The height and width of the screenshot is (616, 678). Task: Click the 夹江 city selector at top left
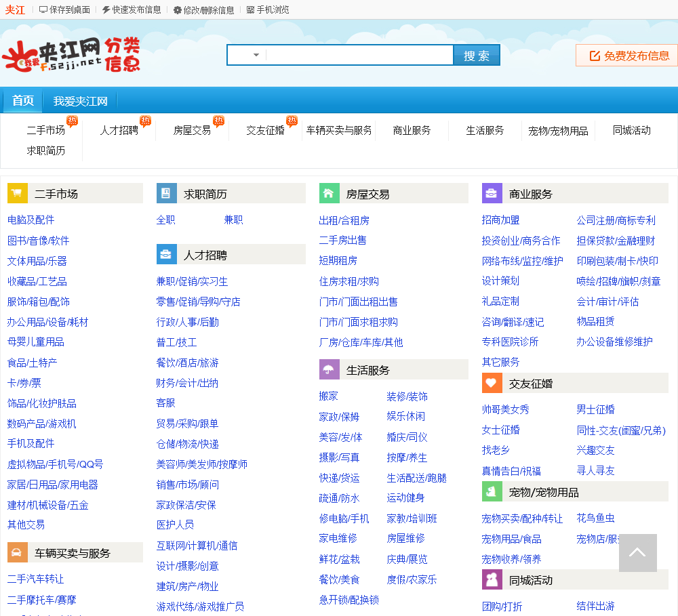point(15,10)
